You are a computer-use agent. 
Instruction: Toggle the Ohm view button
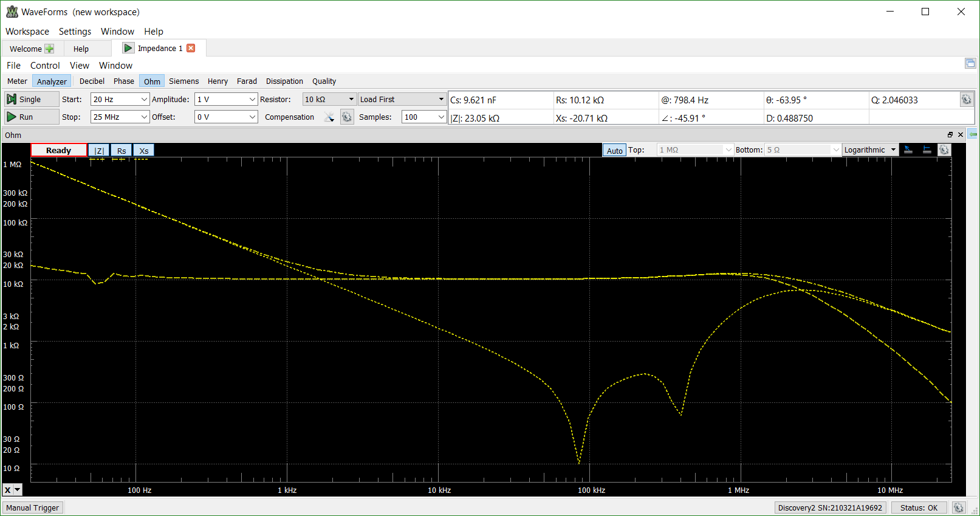point(152,81)
